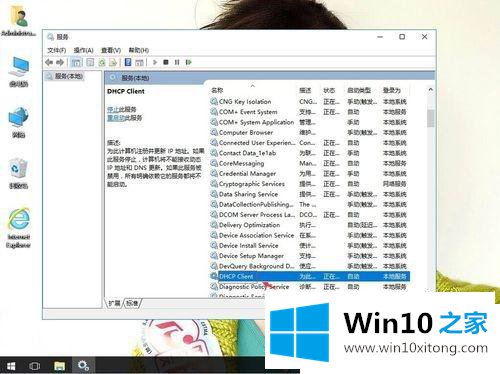Toggle the show/hide console tree toolbar icon
This screenshot has width=500, height=374.
tap(76, 62)
